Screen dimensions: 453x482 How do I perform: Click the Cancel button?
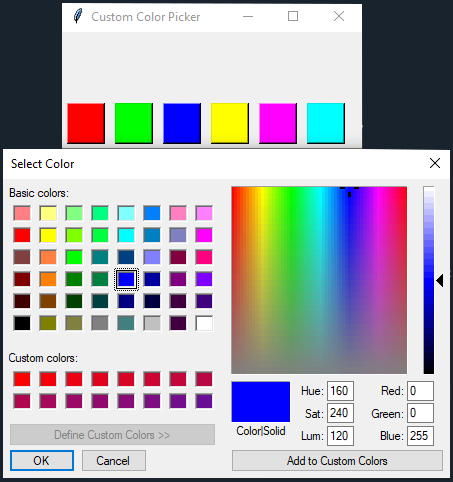point(114,461)
